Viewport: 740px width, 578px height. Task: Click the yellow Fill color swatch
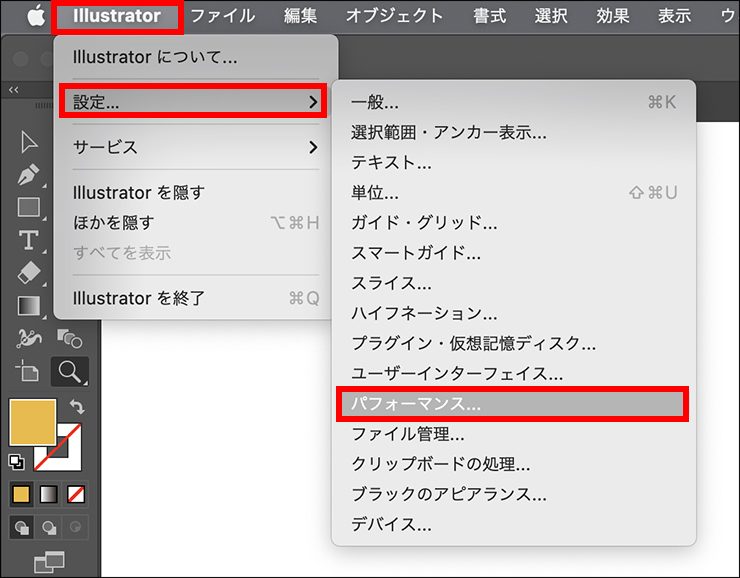pos(33,421)
